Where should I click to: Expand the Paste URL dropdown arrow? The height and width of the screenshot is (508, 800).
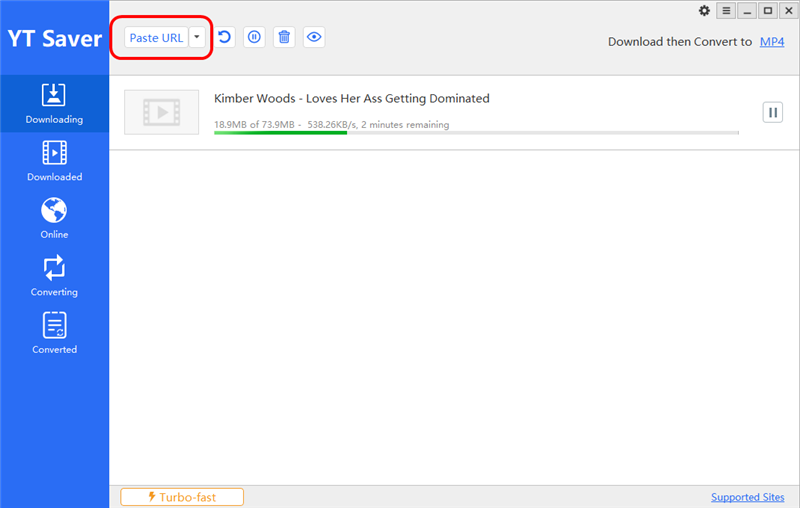pos(197,37)
